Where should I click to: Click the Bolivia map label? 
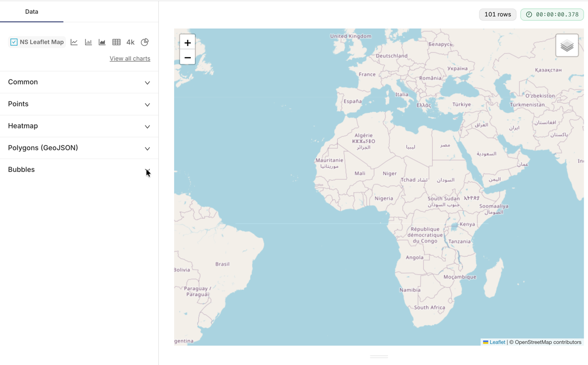(182, 270)
